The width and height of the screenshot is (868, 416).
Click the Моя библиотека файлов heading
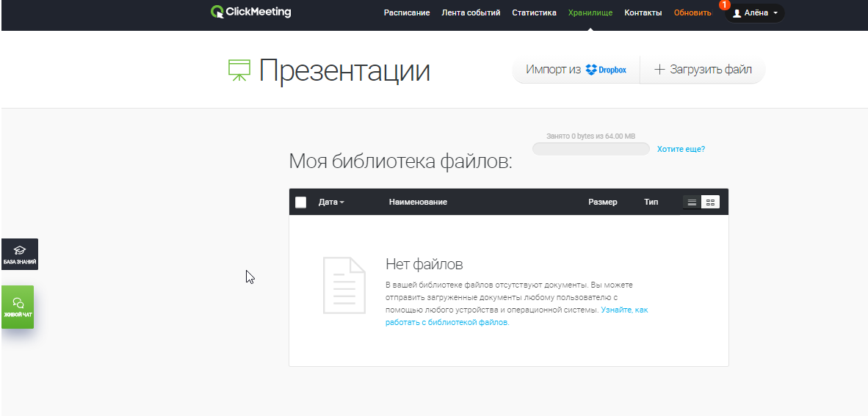click(x=401, y=161)
